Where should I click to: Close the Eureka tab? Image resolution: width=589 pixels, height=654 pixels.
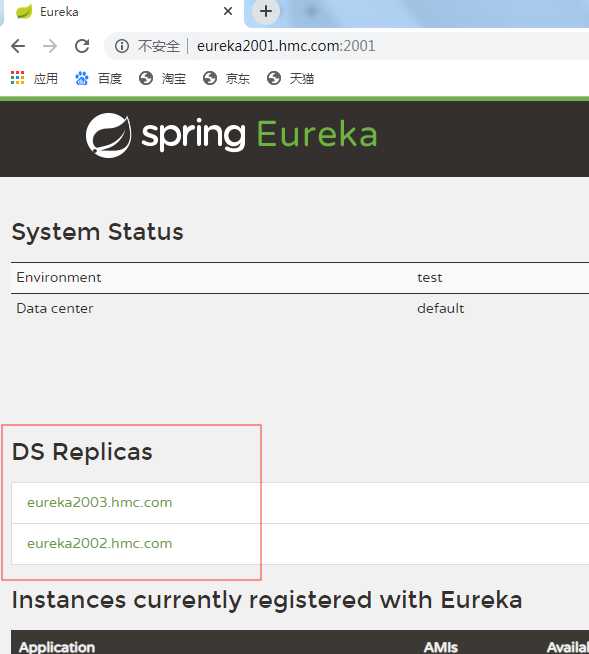click(228, 11)
